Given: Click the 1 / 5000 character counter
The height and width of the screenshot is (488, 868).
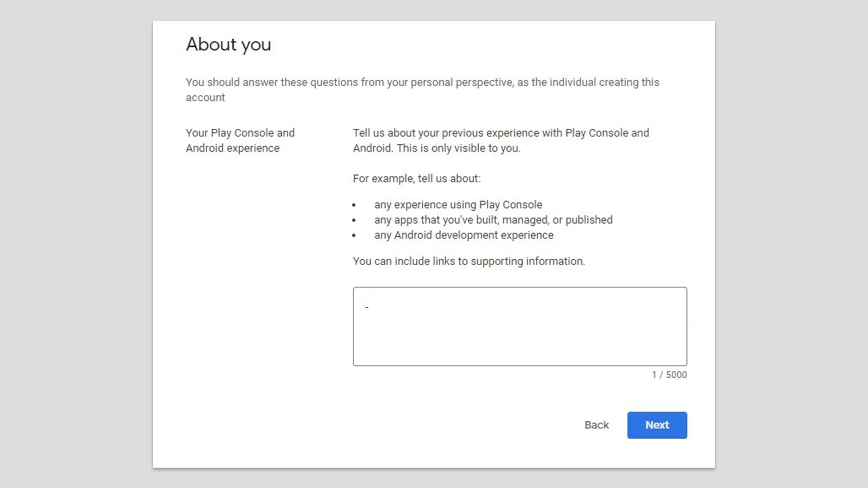Looking at the screenshot, I should (x=669, y=375).
